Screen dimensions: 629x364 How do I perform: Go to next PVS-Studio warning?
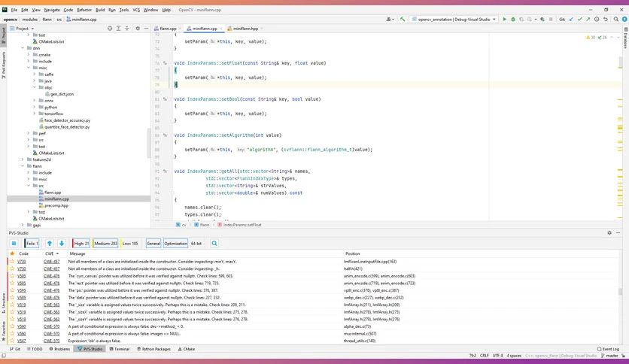[x=62, y=244]
